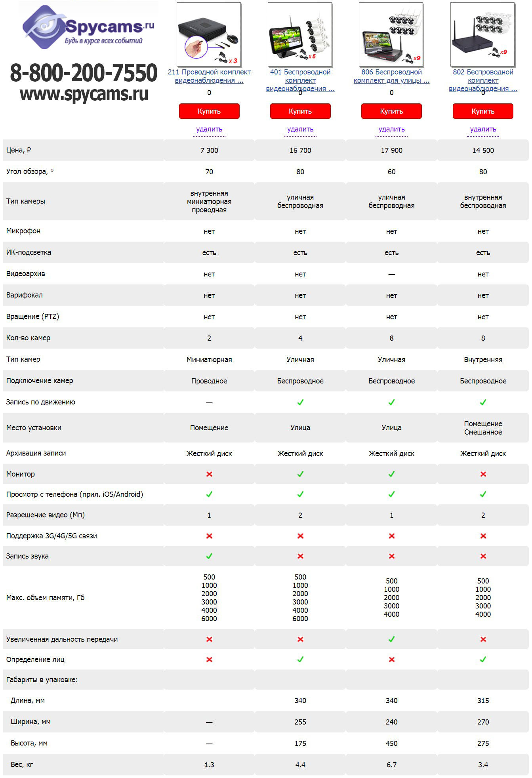Buy the 401 kit priced 16 700
Viewport: 532px width, 778px height.
(300, 111)
